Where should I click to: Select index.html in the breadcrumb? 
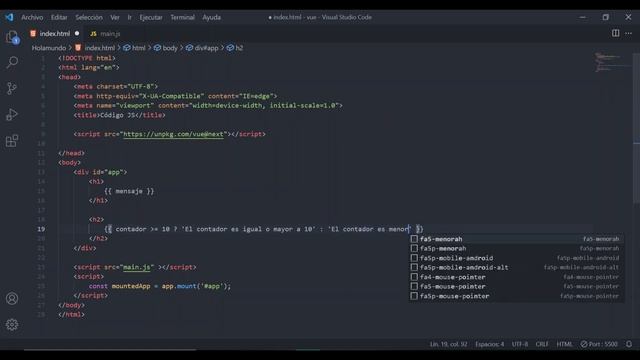tap(100, 48)
